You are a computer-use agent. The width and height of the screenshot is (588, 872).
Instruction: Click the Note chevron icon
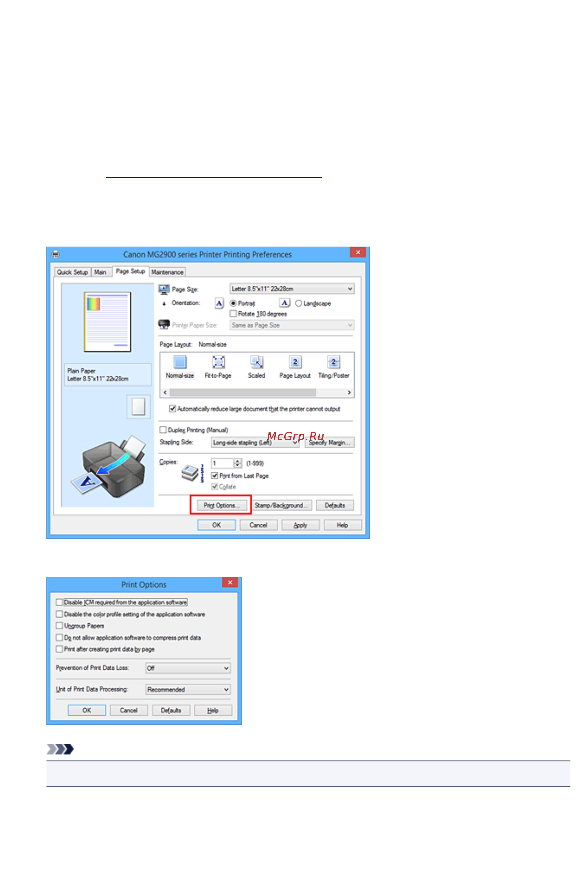(x=60, y=749)
